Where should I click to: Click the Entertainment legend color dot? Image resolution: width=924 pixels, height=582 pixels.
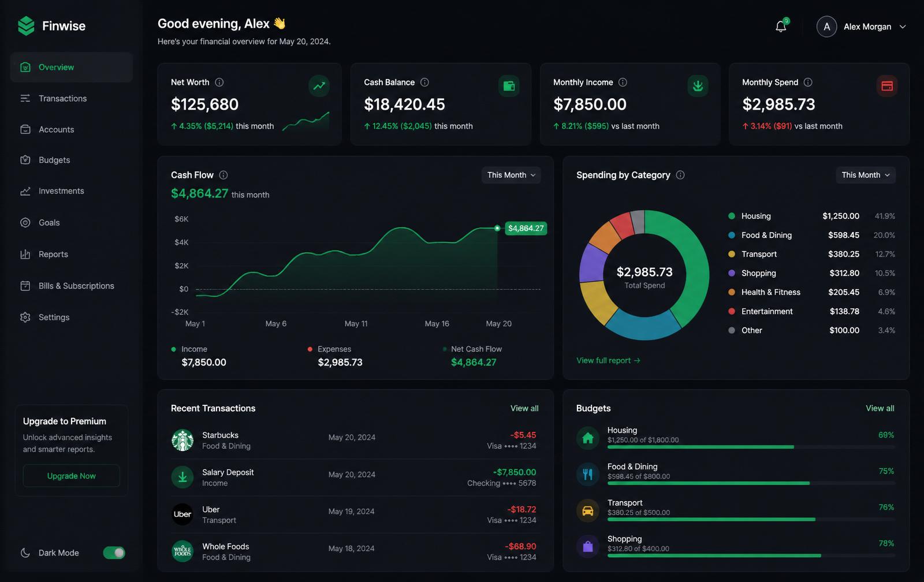732,311
